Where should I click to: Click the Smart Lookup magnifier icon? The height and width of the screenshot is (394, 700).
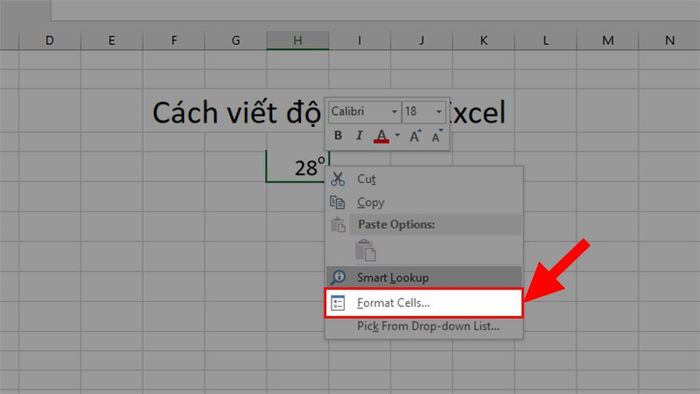[x=338, y=277]
